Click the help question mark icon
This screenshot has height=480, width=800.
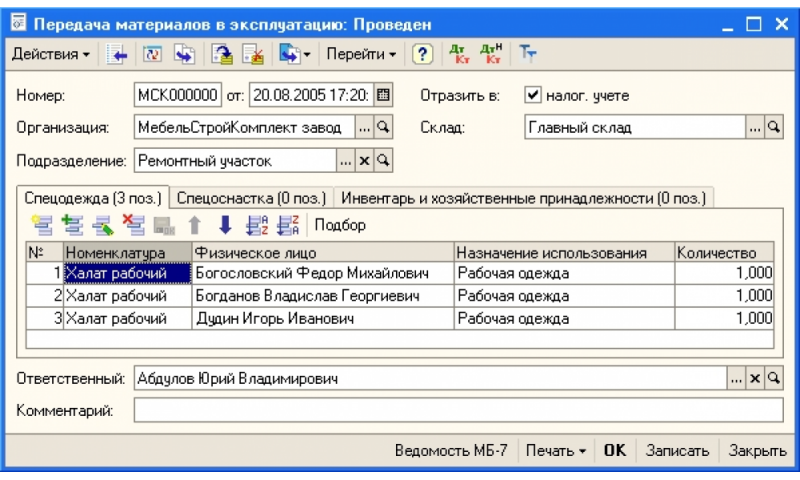[x=423, y=54]
